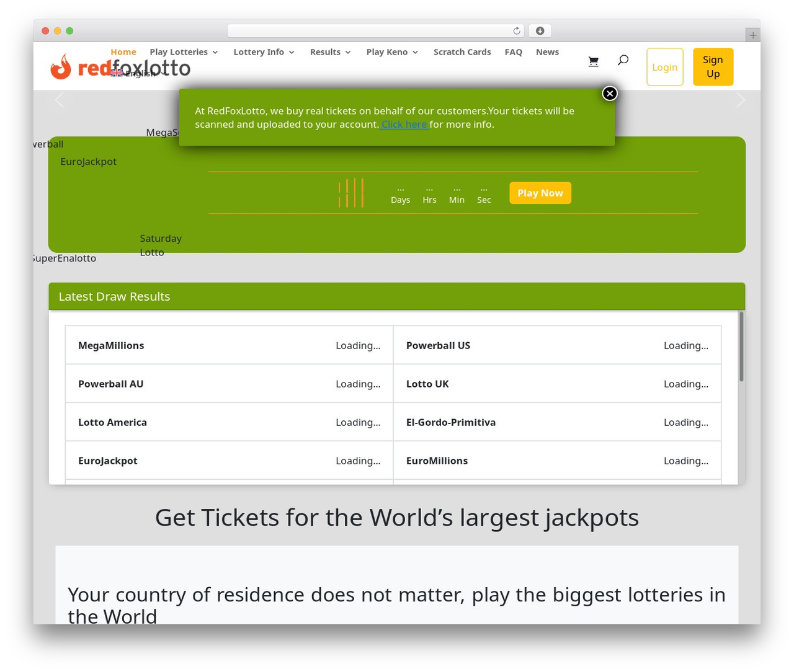
Task: Click the Sign Up button
Action: tap(713, 67)
